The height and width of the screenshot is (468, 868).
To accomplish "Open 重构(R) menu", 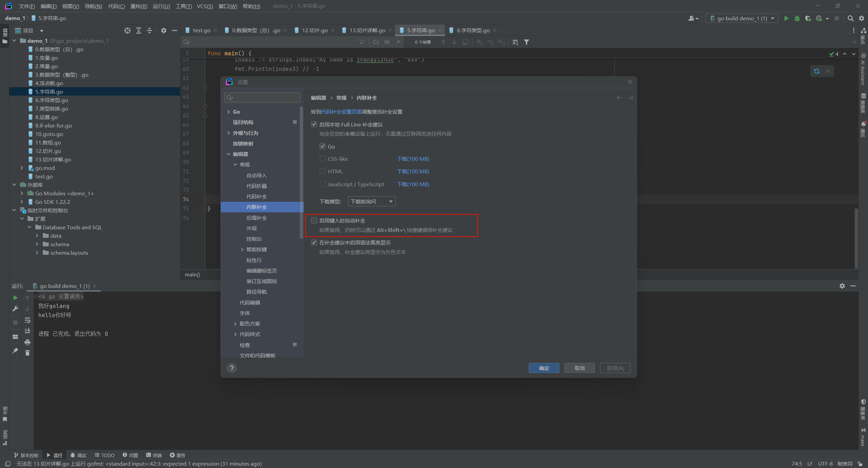I will [x=139, y=6].
